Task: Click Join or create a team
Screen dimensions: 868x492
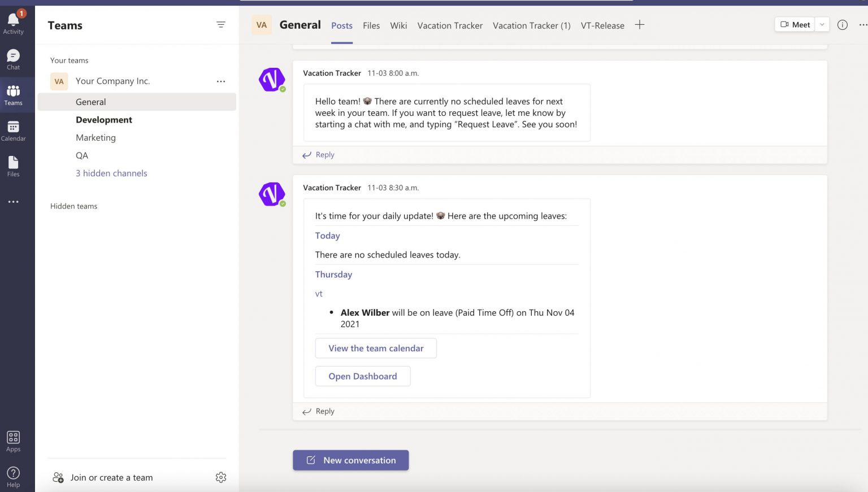Action: pyautogui.click(x=103, y=477)
